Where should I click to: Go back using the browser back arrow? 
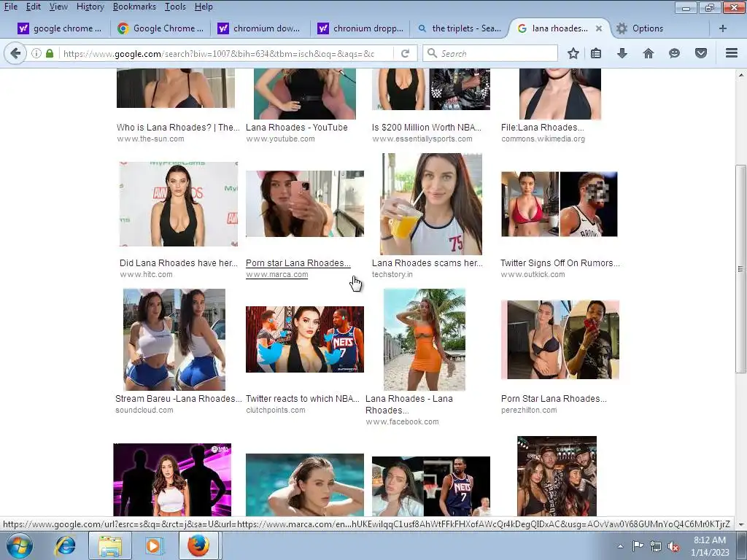(15, 52)
